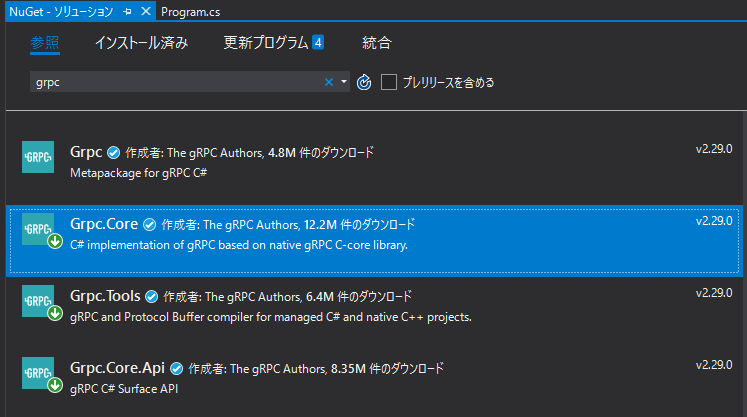Click v2.29.0 on the Grpc.Core row
Viewport: 747px width, 417px height.
pos(714,221)
